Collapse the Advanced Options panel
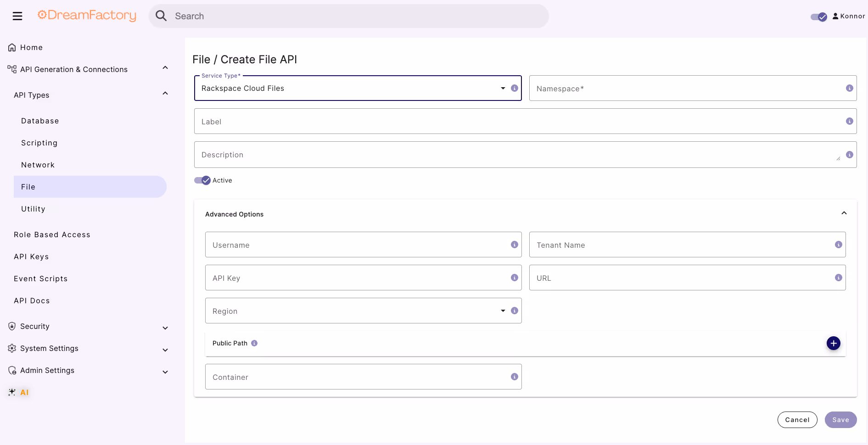The image size is (868, 445). tap(844, 213)
